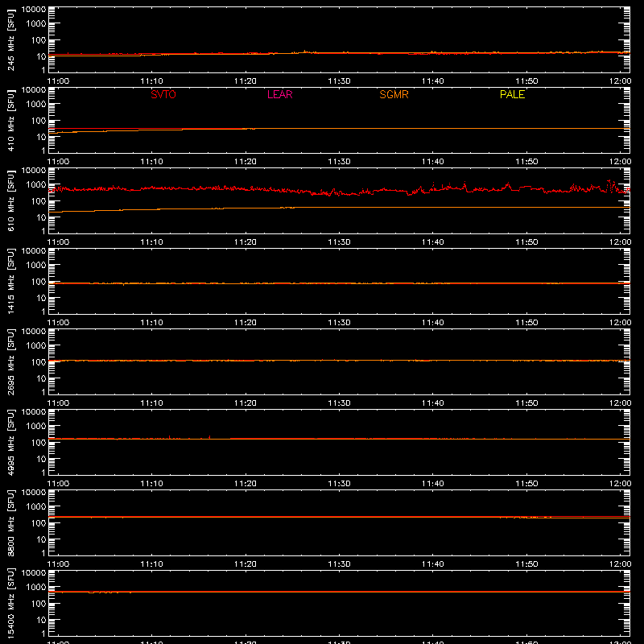Click 11:00 time label below 610 MHz panel
The height and width of the screenshot is (644, 644).
58,242
